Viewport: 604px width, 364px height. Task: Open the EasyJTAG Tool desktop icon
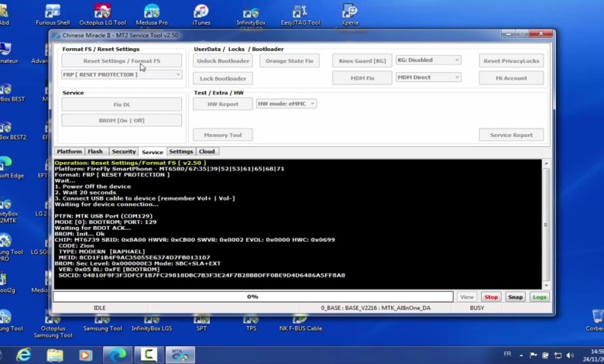tap(300, 14)
